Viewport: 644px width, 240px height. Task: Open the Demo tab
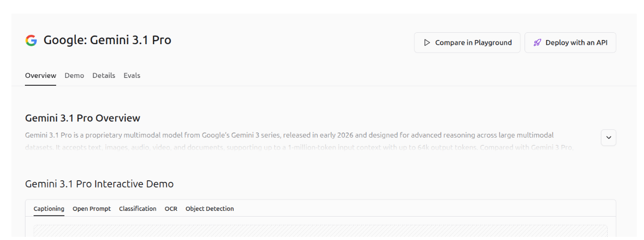[x=74, y=75]
